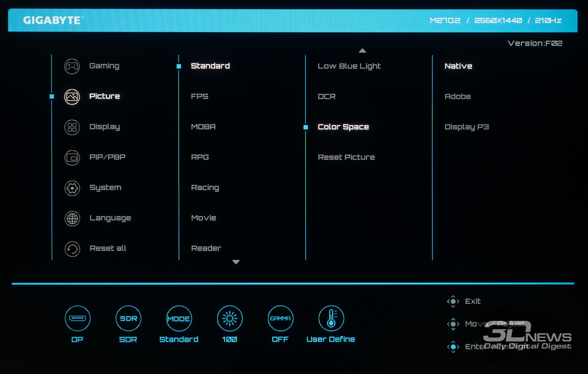
Task: Click the color temperature thermometer icon
Action: point(331,319)
